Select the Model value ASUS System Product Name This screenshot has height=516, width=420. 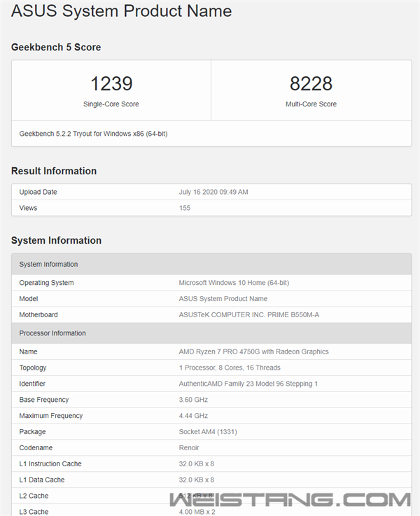[x=223, y=299]
